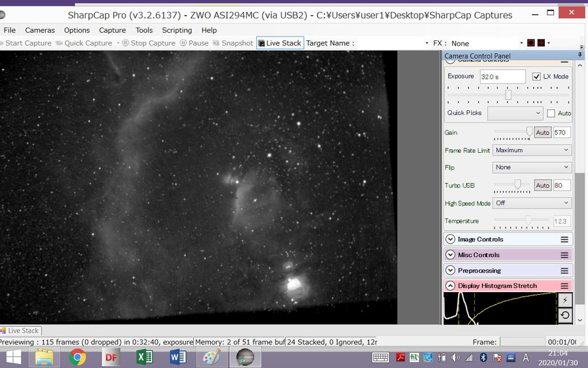This screenshot has height=368, width=588.
Task: Click Quick Capture in the toolbar
Action: tap(84, 43)
